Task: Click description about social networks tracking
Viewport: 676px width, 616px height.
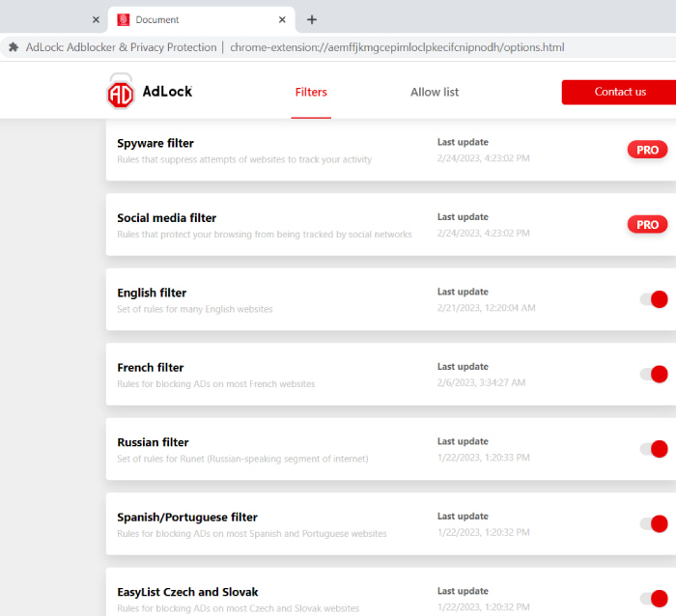Action: coord(265,234)
